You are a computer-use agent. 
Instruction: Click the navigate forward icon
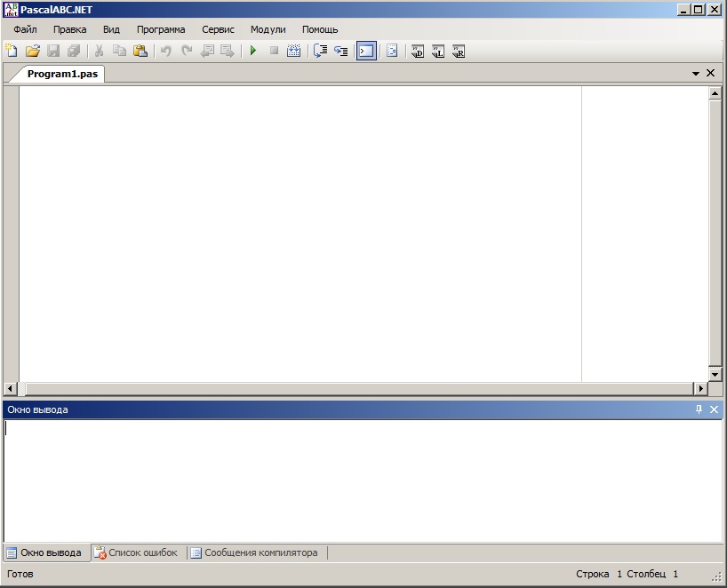228,51
